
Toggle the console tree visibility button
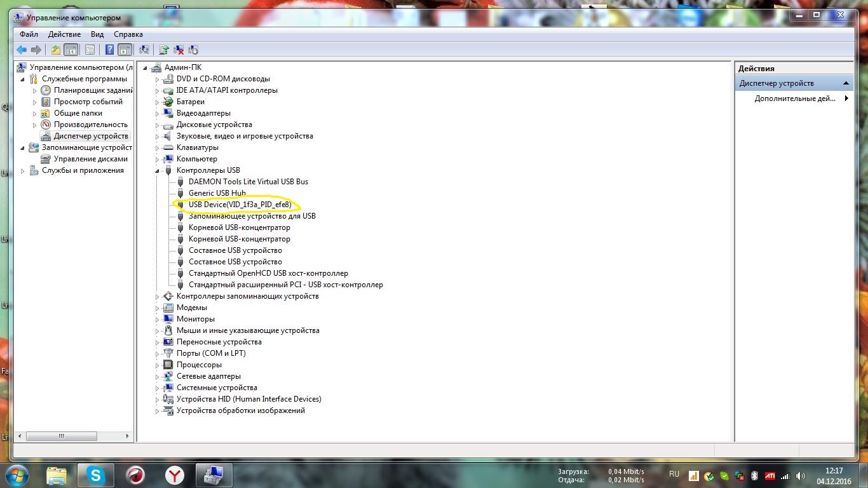71,50
